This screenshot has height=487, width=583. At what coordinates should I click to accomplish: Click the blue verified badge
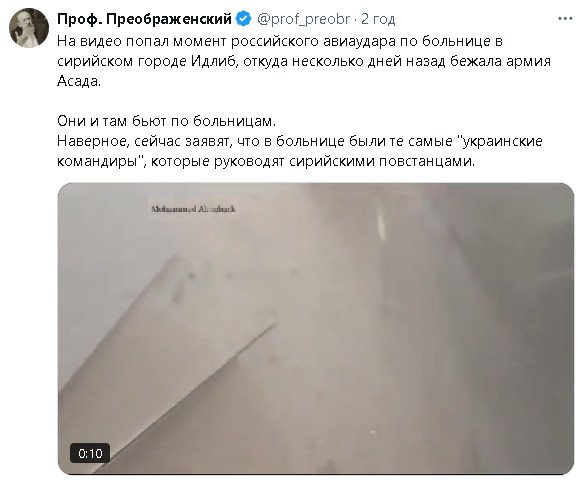pyautogui.click(x=244, y=19)
